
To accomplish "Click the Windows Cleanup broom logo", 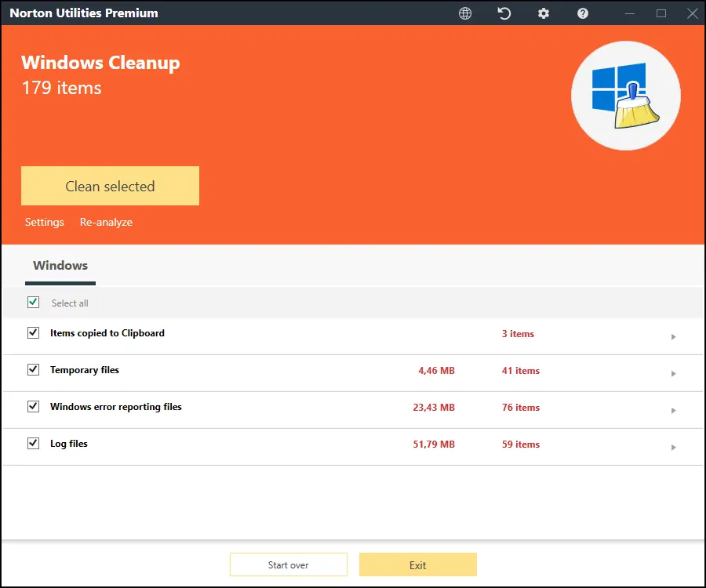I will click(626, 96).
